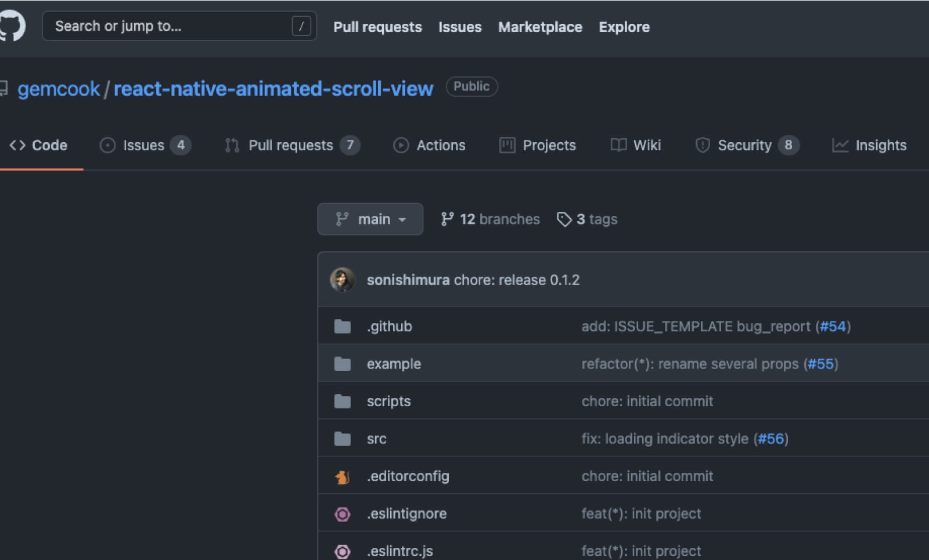The width and height of the screenshot is (929, 560).
Task: Click the branches fork icon
Action: click(447, 219)
